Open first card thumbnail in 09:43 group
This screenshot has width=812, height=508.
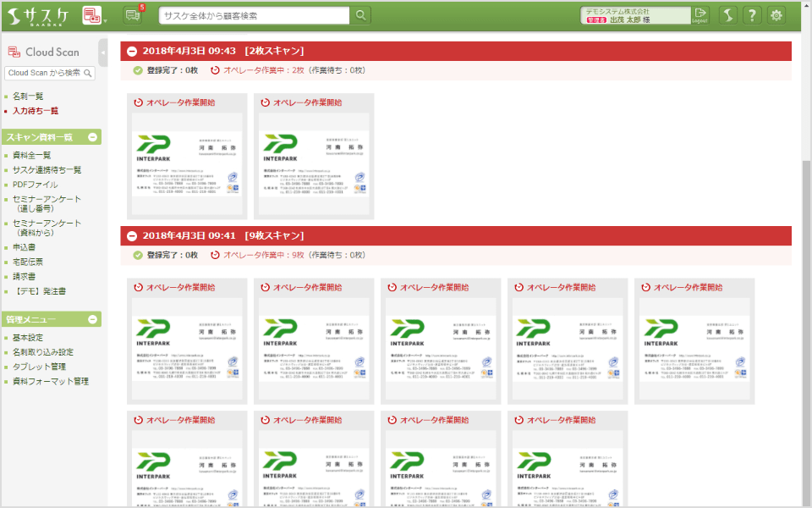click(187, 163)
